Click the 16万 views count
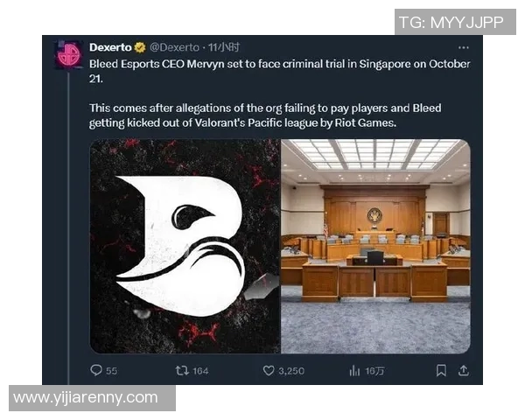The image size is (525, 420). click(374, 371)
